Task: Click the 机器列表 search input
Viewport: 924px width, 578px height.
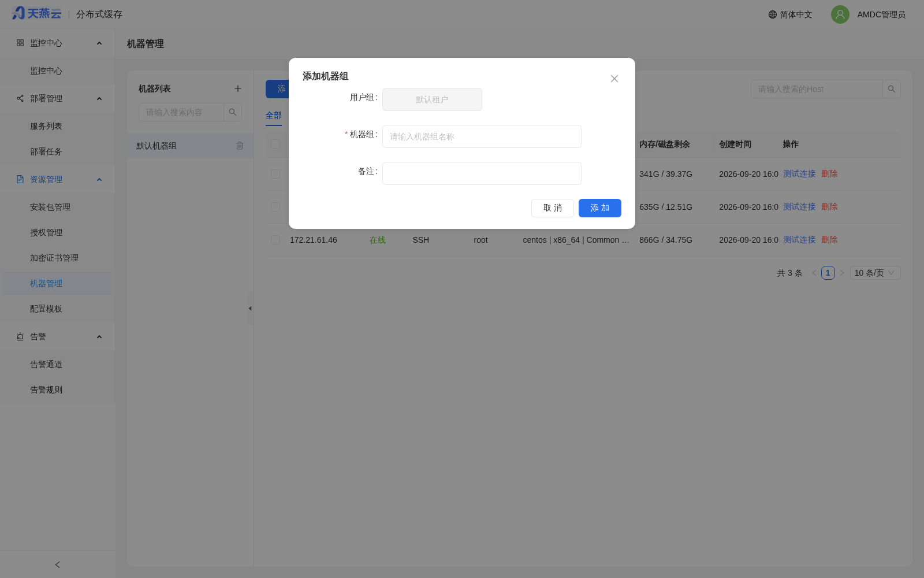Action: coord(181,112)
